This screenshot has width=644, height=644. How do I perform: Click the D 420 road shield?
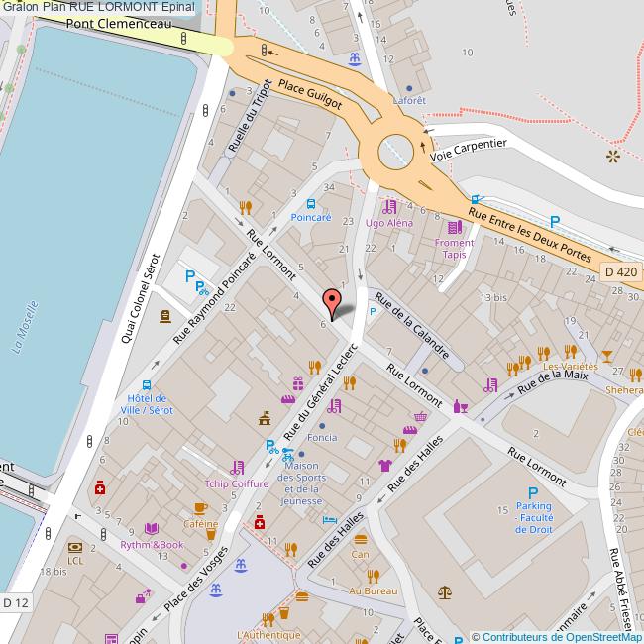621,271
